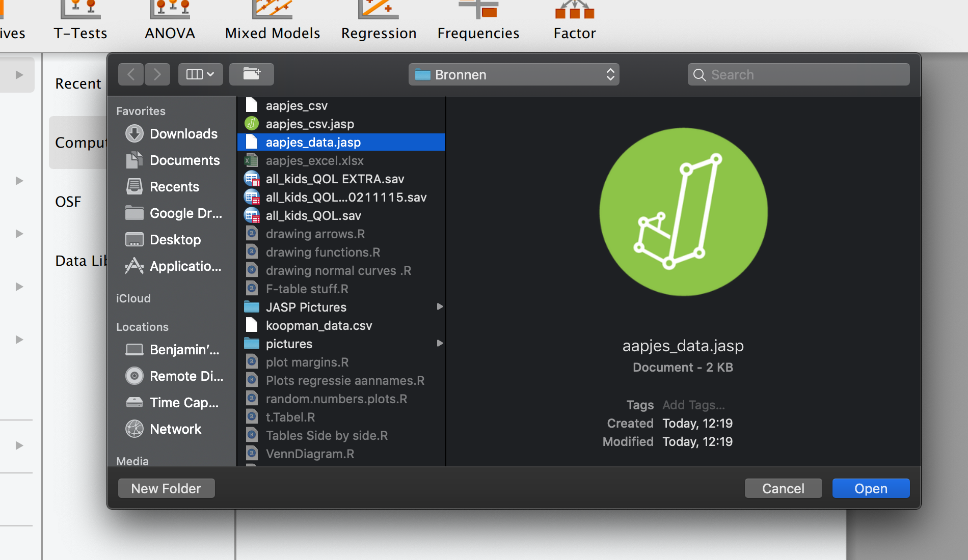Create new folder via toolbar icon

[252, 74]
